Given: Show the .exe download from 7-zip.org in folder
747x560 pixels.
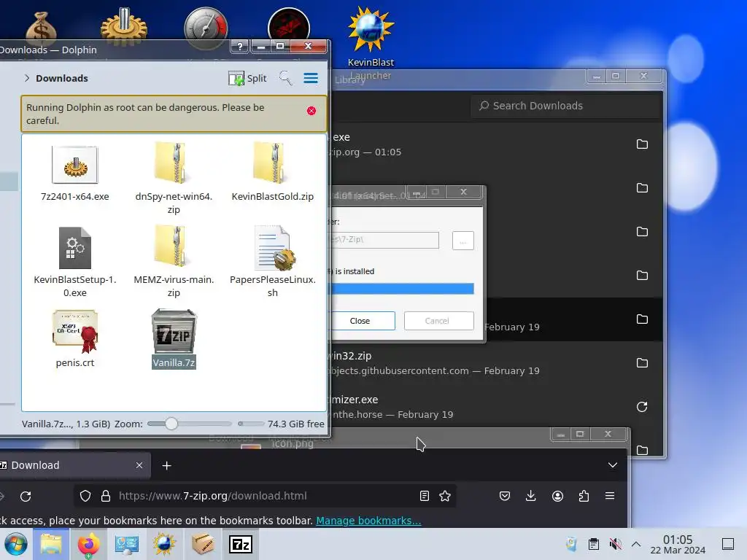Looking at the screenshot, I should pyautogui.click(x=642, y=144).
